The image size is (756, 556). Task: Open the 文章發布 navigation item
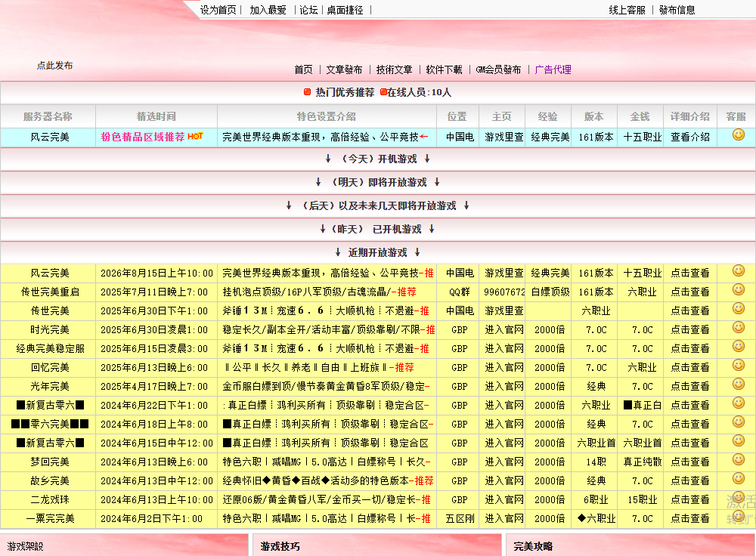[344, 69]
